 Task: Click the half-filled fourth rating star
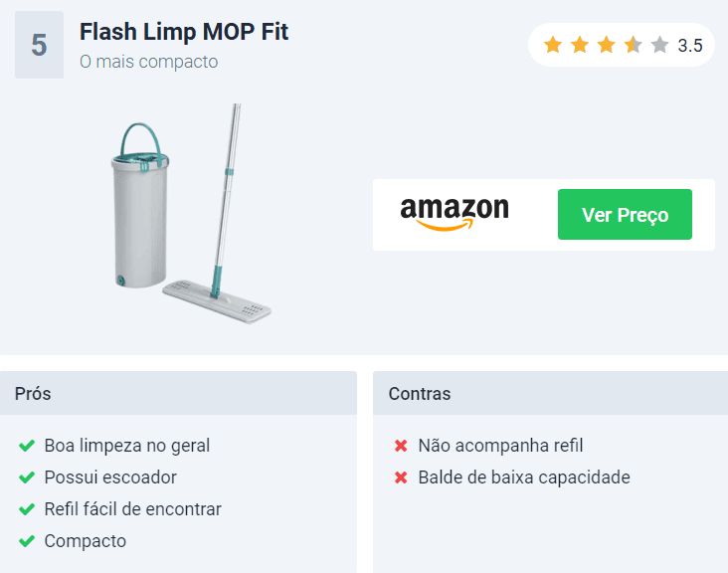[633, 45]
